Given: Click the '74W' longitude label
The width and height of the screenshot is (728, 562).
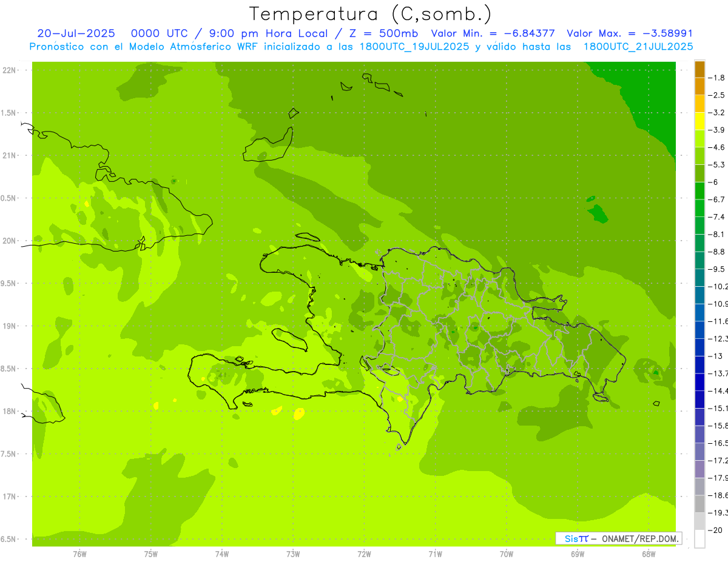Looking at the screenshot, I should click(x=221, y=554).
